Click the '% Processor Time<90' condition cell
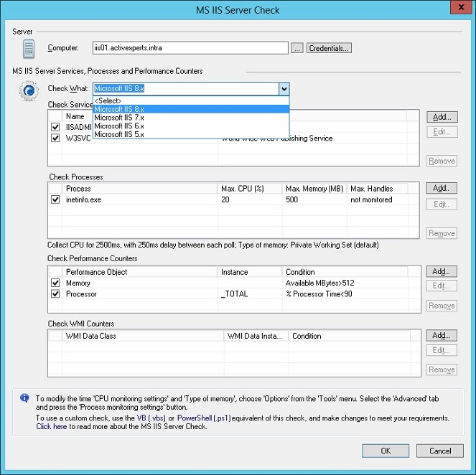The image size is (476, 475). [x=319, y=293]
